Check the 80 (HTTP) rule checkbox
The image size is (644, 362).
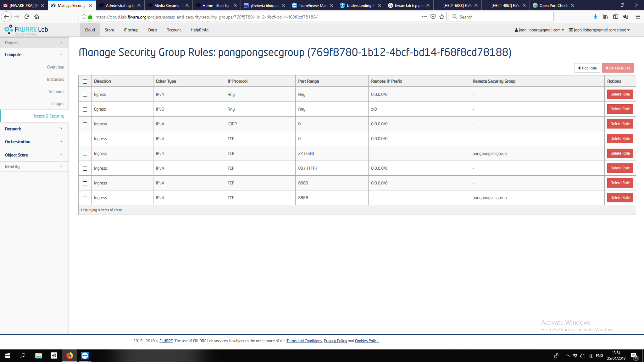(85, 168)
